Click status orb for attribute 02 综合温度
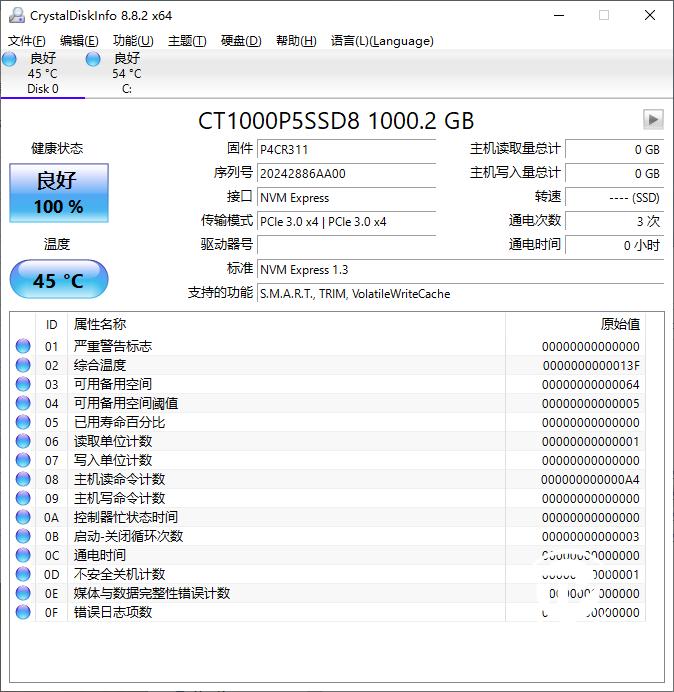 click(x=23, y=365)
